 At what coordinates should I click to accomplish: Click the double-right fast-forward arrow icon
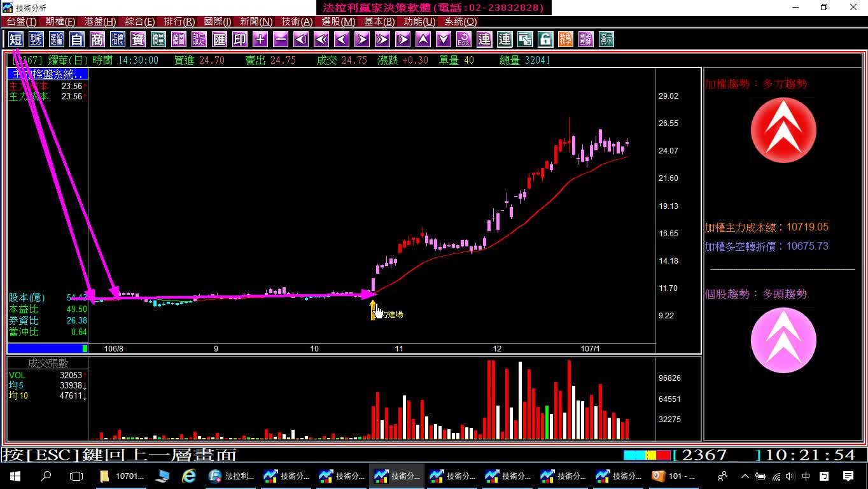[382, 39]
